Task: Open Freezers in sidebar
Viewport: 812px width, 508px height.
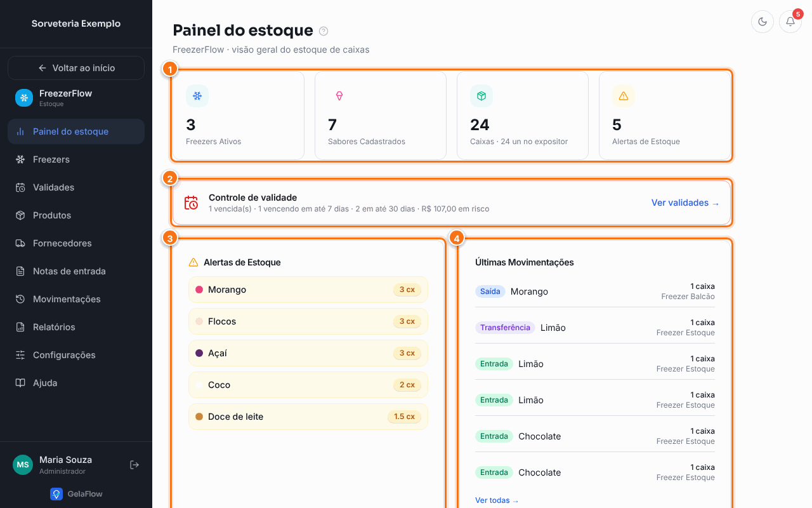Action: pyautogui.click(x=76, y=159)
